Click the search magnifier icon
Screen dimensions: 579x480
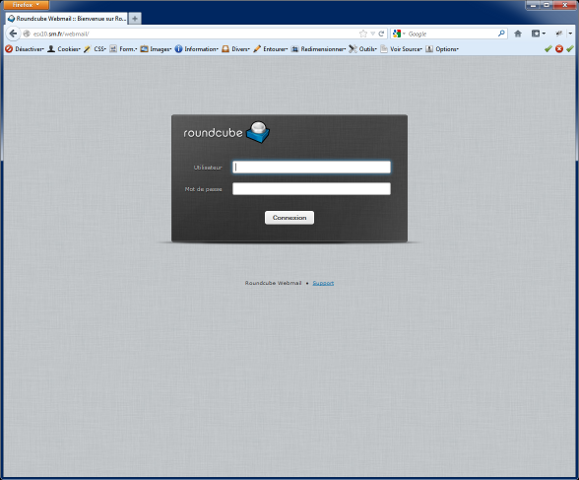click(501, 34)
